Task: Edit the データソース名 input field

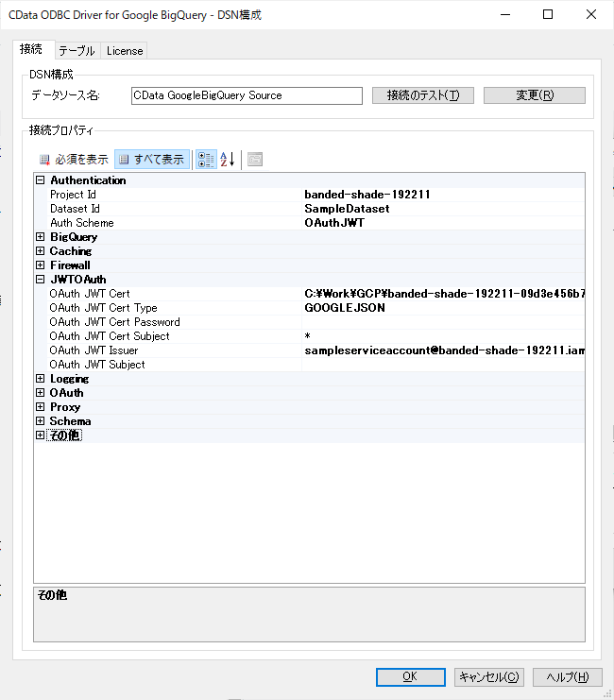Action: tap(247, 95)
